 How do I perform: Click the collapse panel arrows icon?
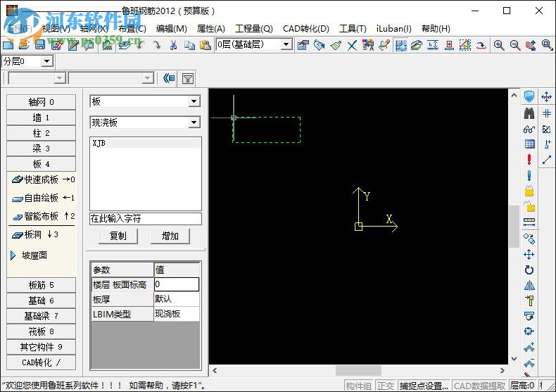pos(169,78)
